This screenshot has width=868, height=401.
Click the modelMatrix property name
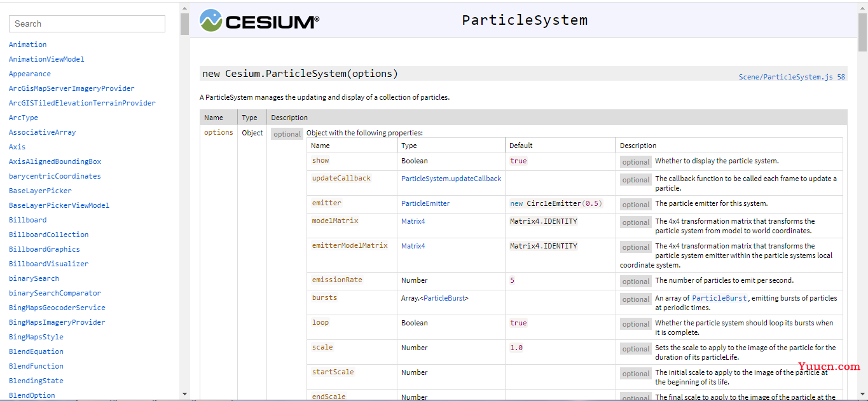pyautogui.click(x=335, y=221)
